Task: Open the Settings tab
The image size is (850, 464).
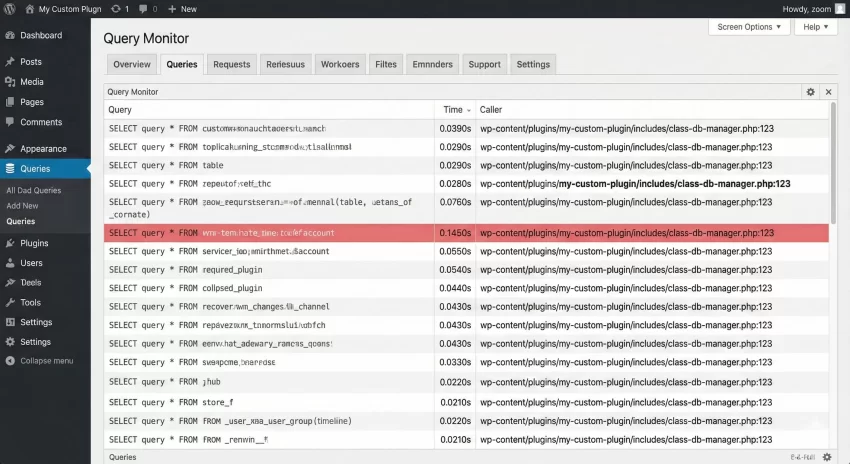Action: click(533, 64)
